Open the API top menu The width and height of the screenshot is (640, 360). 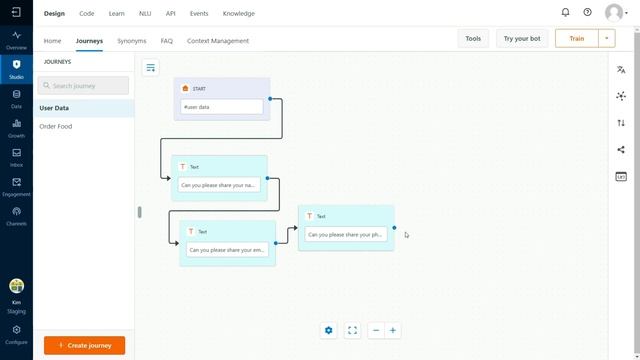pos(171,13)
